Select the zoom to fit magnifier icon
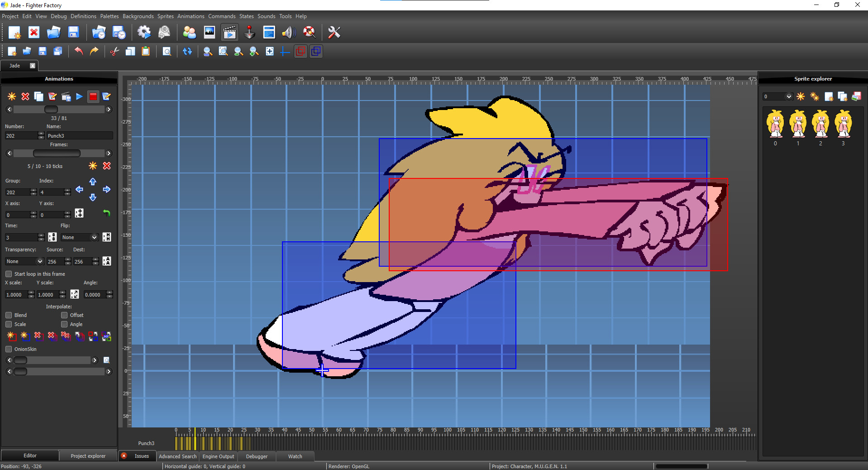 (223, 51)
